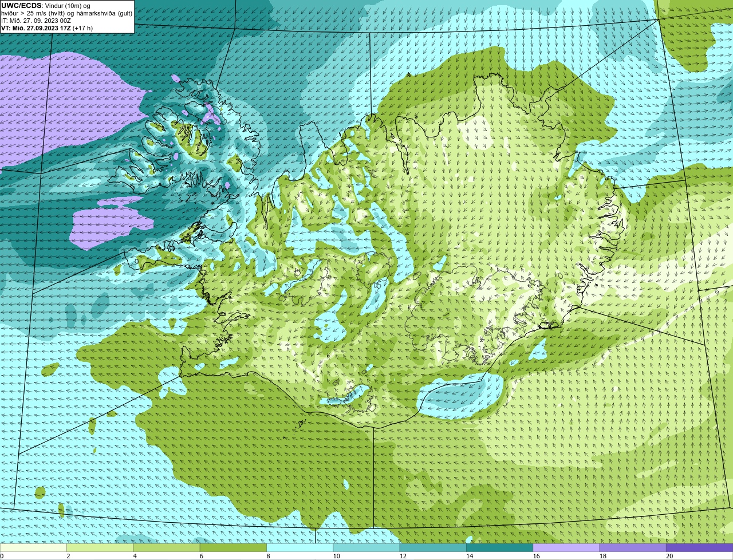Select the olive green swatch between 6 and 8

click(x=233, y=548)
